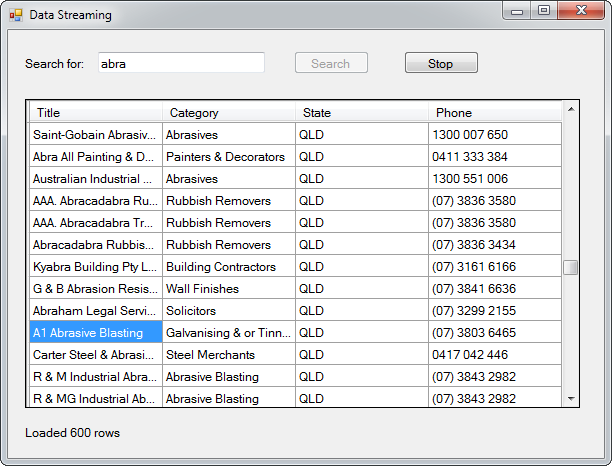Select the Abra All Painting row title
The image size is (612, 466).
tap(96, 157)
